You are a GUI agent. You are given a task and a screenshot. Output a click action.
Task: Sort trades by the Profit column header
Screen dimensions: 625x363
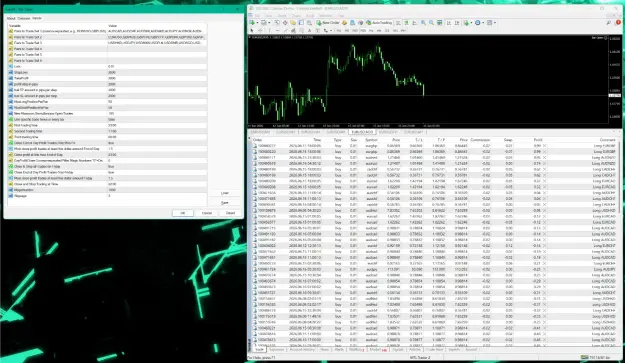538,140
